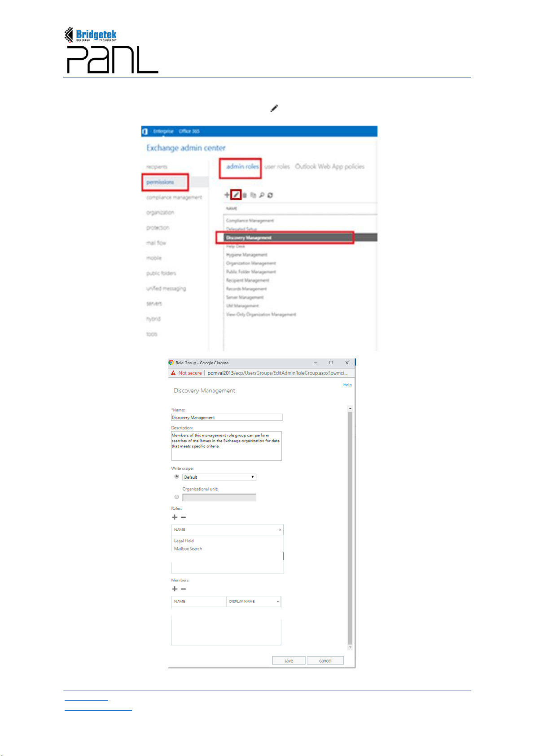Click the copy icon in admin roles toolbar
The width and height of the screenshot is (535, 756).
click(253, 195)
